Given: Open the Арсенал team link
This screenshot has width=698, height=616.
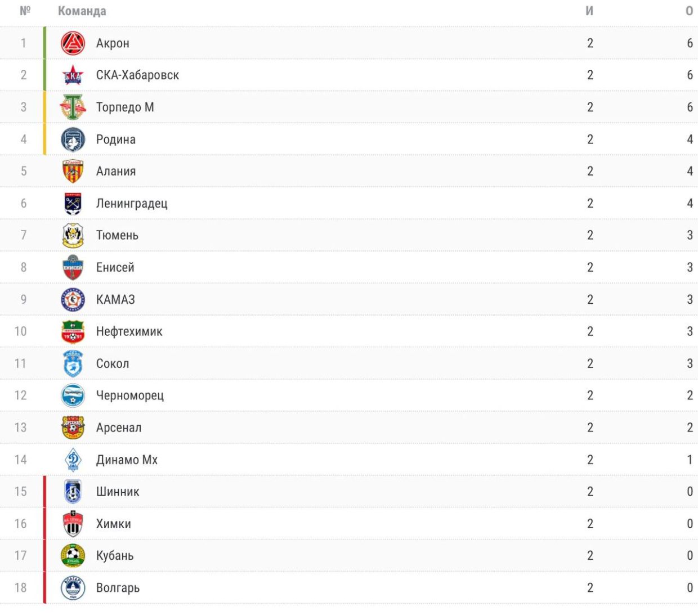Looking at the screenshot, I should 119,428.
